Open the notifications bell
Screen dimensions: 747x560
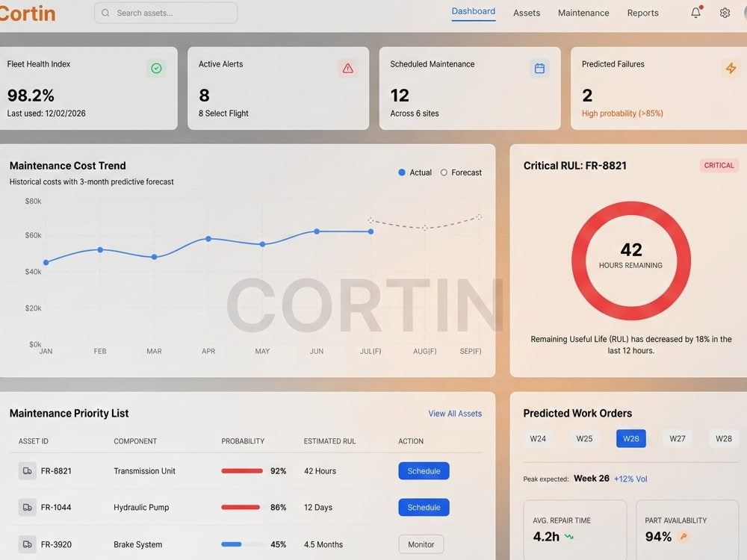tap(695, 13)
